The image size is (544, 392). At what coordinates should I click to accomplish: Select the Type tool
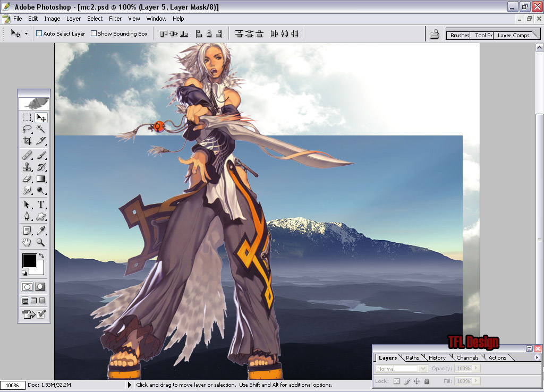click(41, 204)
